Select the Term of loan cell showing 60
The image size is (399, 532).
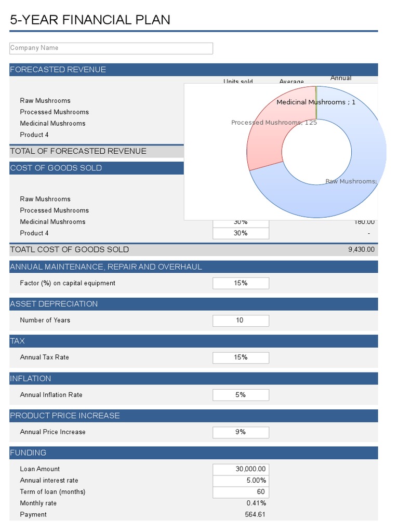coord(241,493)
